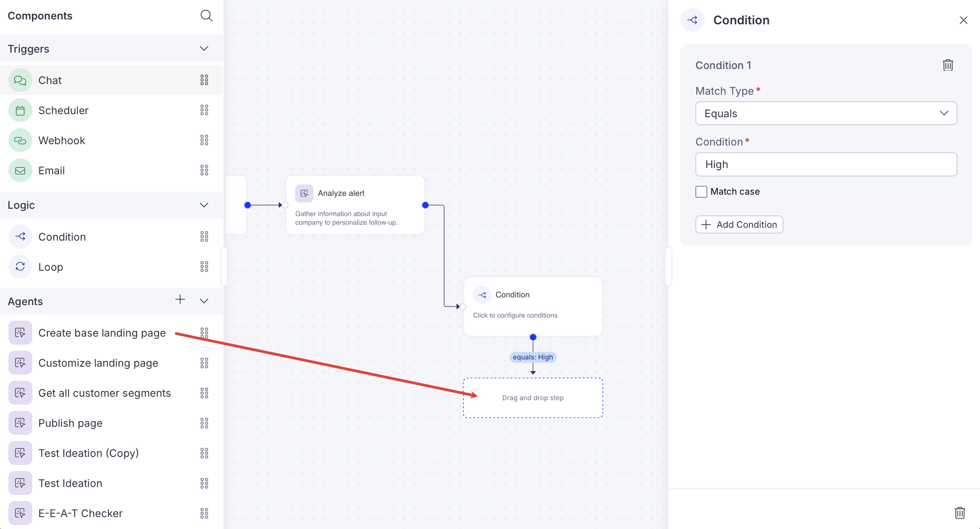Enable the Match case checkbox
980x529 pixels.
(x=701, y=192)
